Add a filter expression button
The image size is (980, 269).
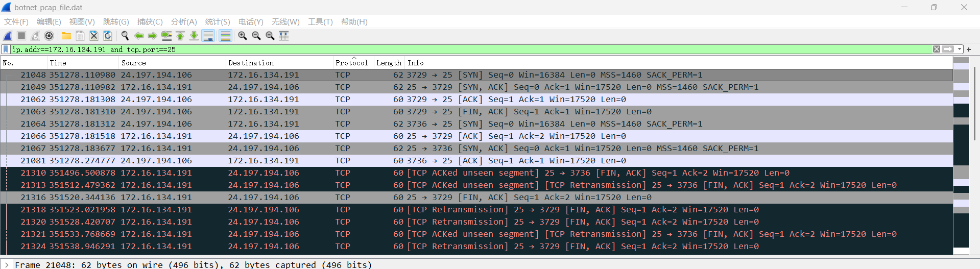[x=969, y=50]
